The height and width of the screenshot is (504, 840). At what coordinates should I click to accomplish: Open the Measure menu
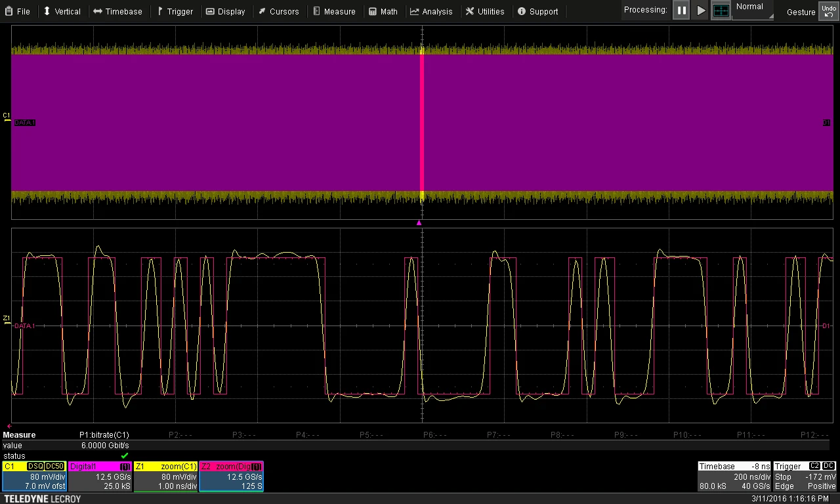coord(334,11)
